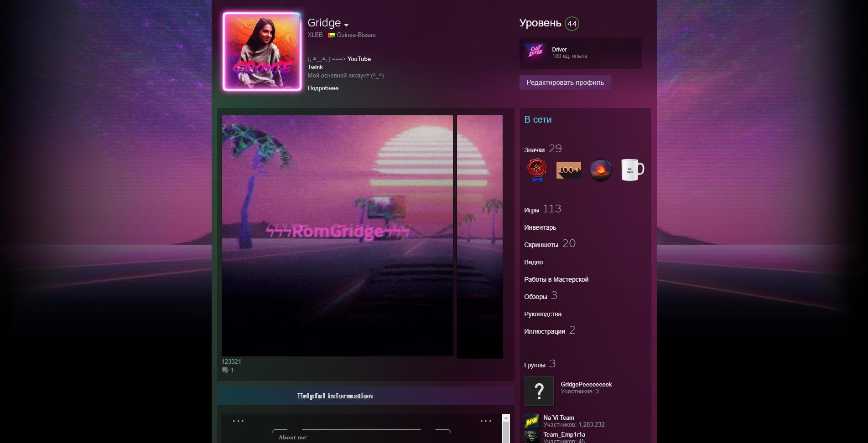
Task: Select the white Dad mug badge
Action: [632, 170]
